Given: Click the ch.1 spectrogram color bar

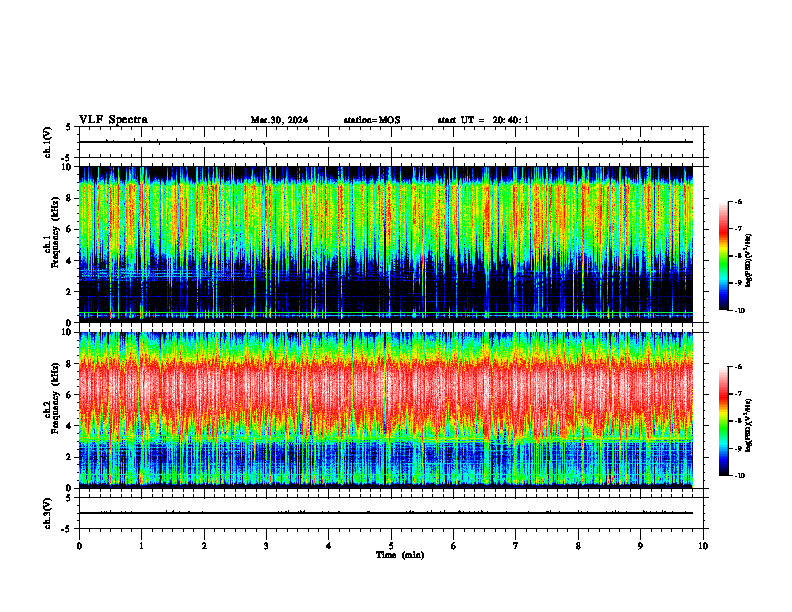Looking at the screenshot, I should tap(723, 256).
